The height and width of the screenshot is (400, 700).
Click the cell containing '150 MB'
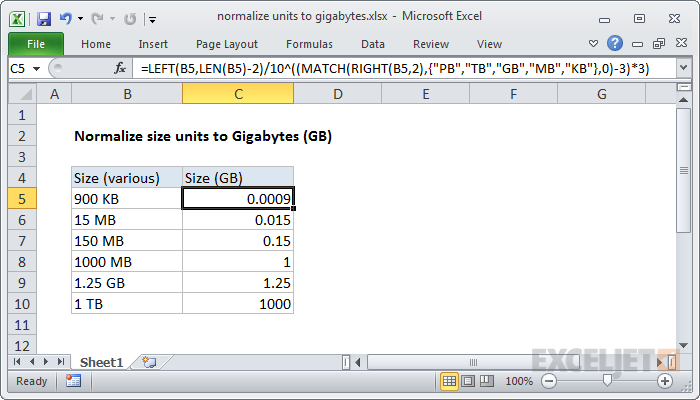[127, 241]
